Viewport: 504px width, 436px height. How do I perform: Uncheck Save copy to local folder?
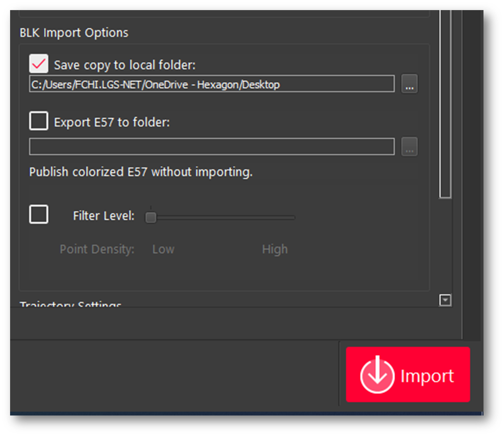39,63
